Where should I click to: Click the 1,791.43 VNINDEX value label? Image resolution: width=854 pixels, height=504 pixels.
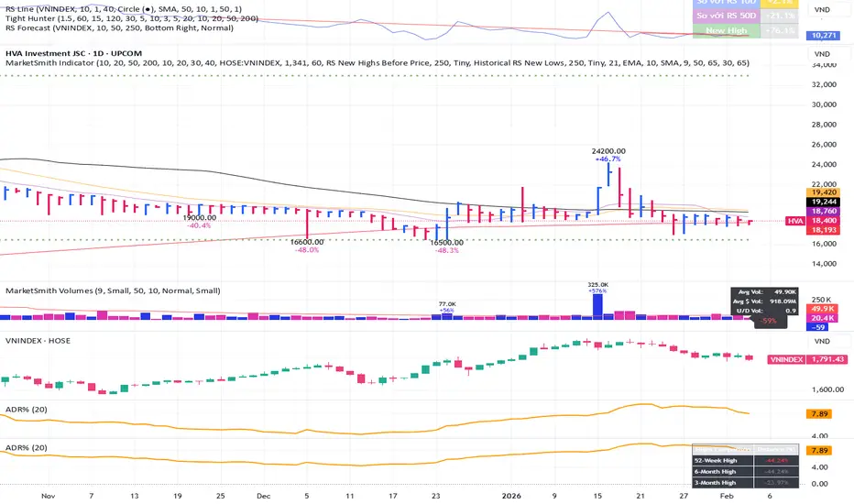coord(827,359)
